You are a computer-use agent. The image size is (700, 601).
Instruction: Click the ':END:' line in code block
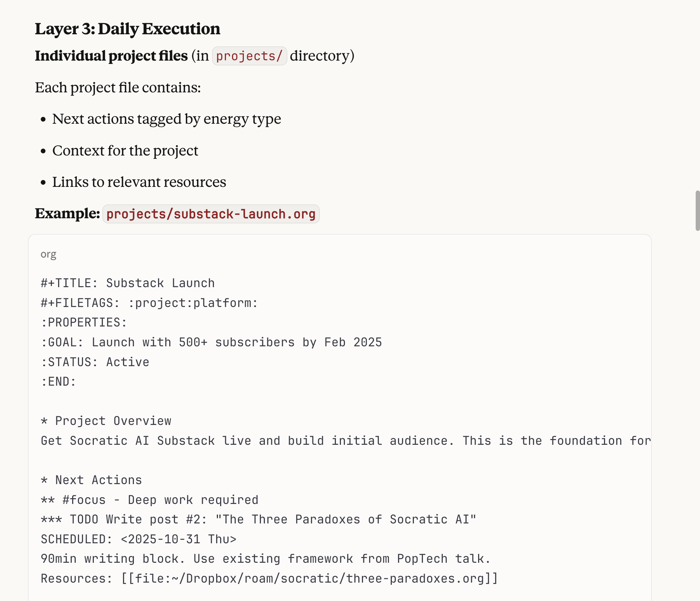click(58, 382)
